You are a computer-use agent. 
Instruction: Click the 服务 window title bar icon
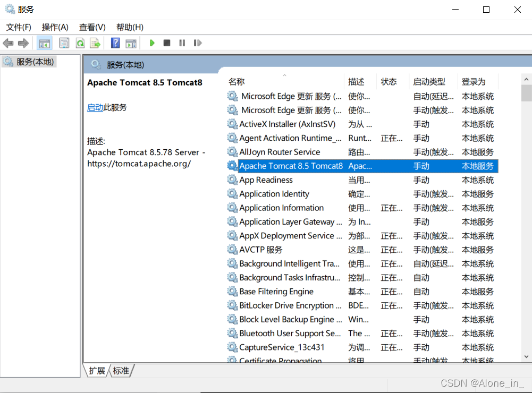click(10, 9)
